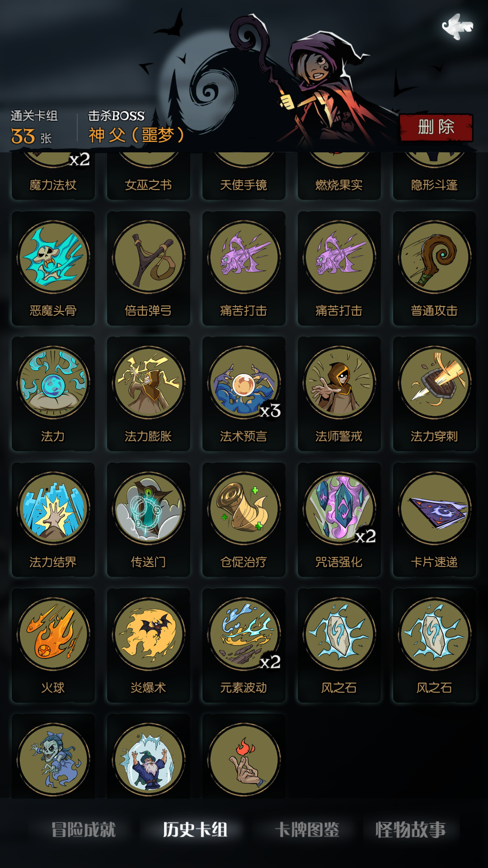488x868 pixels.
Task: Open the 法师警戒 hooded mage card
Action: pos(339,394)
